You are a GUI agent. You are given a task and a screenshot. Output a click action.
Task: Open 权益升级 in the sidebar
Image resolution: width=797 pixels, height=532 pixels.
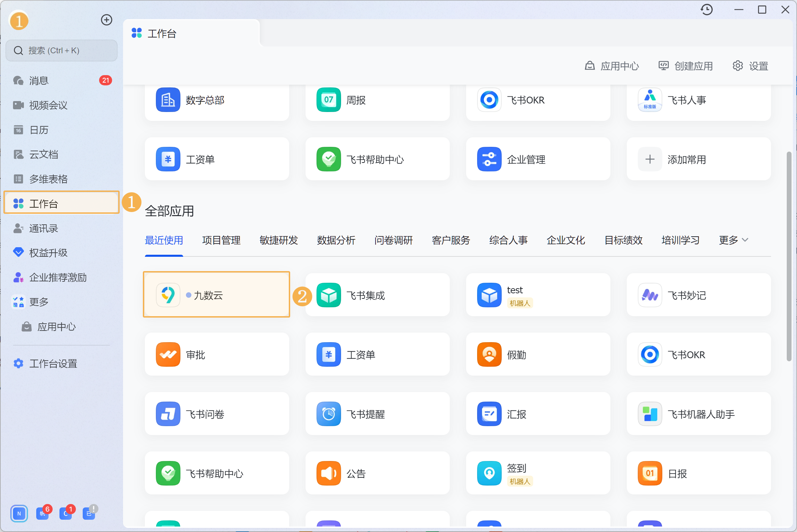pos(62,253)
